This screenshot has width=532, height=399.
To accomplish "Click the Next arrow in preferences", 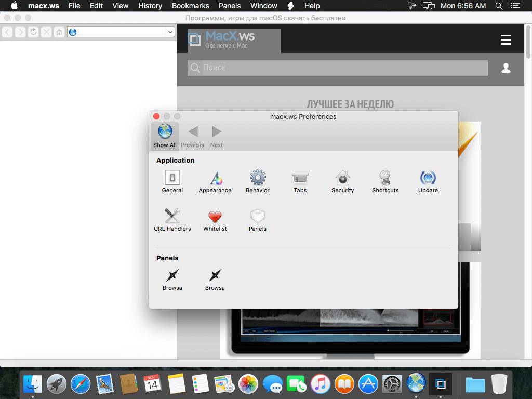I will (x=217, y=137).
